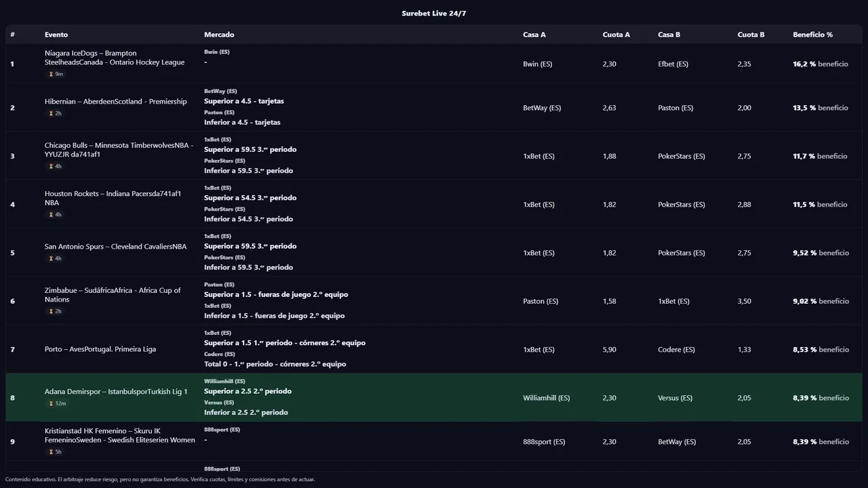868x488 pixels.
Task: Click Efbet (ES) in the first row
Action: tap(673, 64)
